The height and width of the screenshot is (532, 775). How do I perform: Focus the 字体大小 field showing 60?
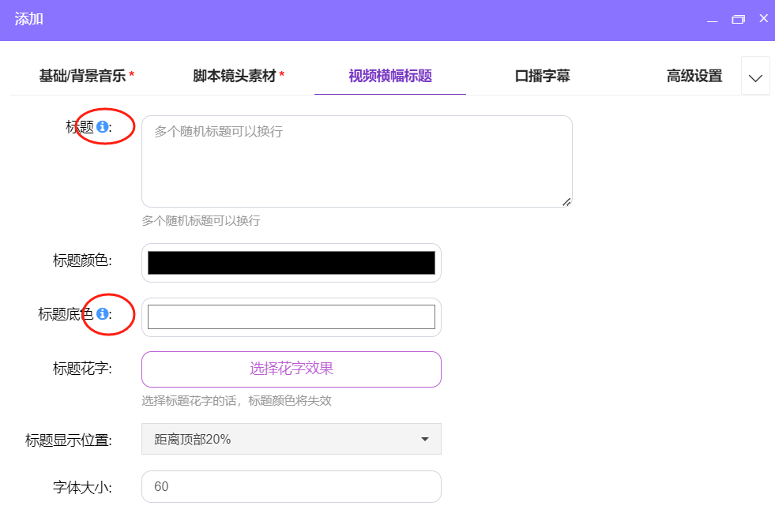coord(291,486)
